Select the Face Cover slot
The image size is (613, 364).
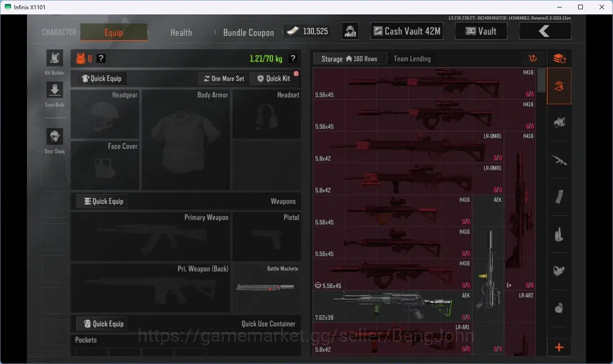(x=105, y=165)
